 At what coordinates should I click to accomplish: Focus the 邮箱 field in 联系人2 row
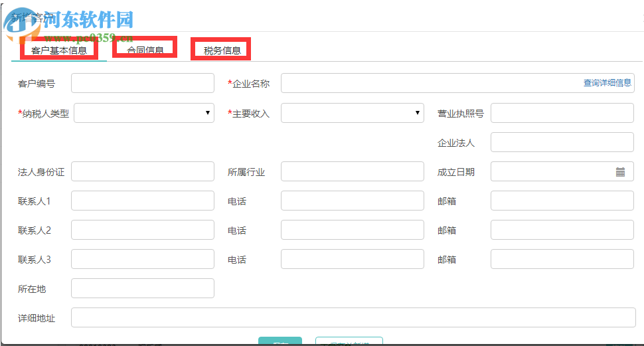(x=562, y=230)
